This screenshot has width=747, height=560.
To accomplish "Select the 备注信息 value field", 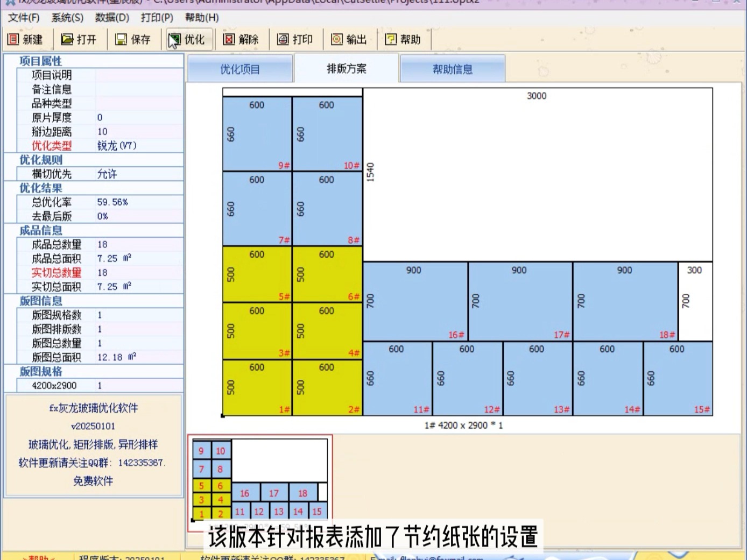I will pyautogui.click(x=139, y=89).
